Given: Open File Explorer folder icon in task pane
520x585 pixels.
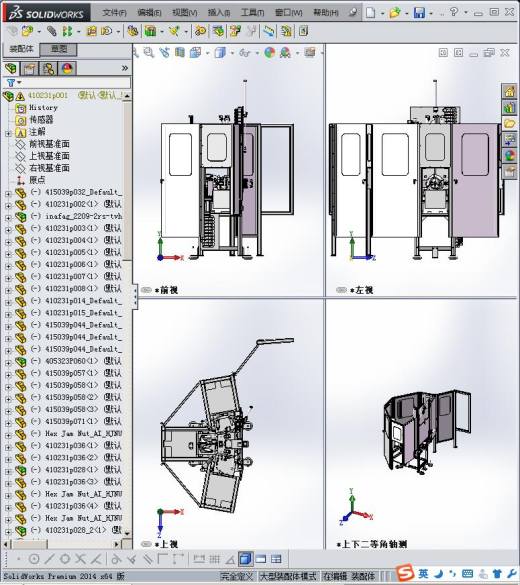Looking at the screenshot, I should pyautogui.click(x=510, y=123).
